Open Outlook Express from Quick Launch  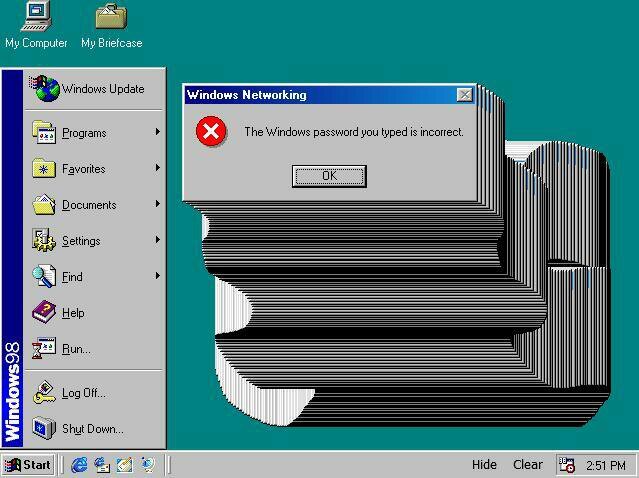101,464
